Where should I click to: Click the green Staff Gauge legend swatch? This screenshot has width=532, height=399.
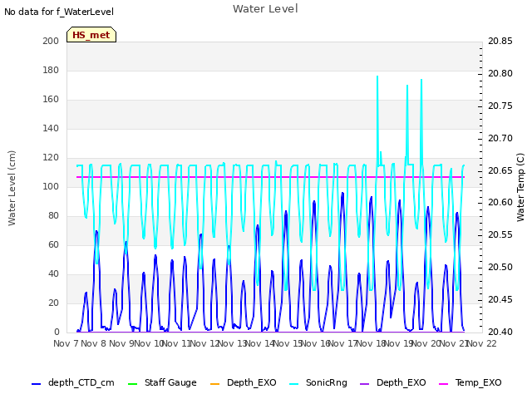[132, 384]
